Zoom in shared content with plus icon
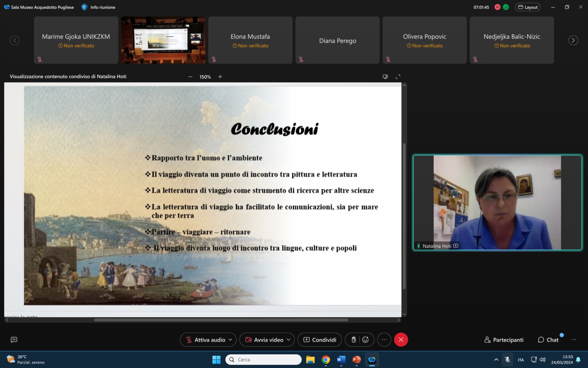Viewport: 588px width, 368px height. coord(220,77)
